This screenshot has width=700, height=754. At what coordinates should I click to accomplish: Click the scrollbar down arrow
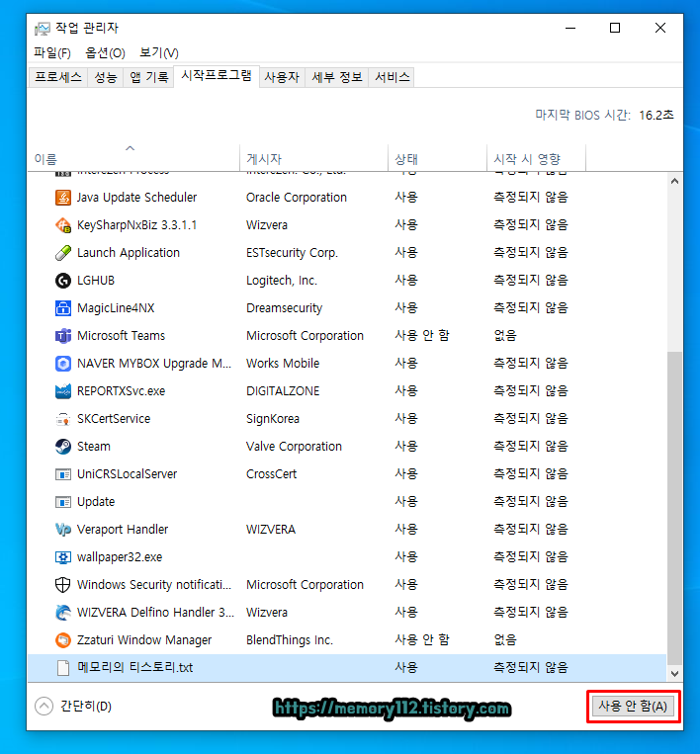674,674
